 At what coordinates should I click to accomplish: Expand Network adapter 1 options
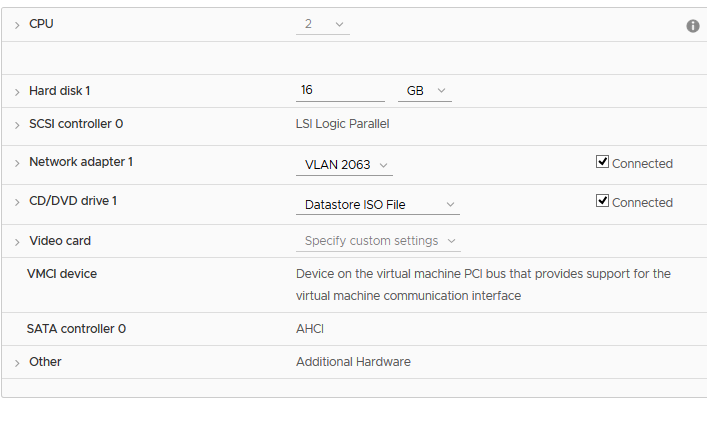17,163
